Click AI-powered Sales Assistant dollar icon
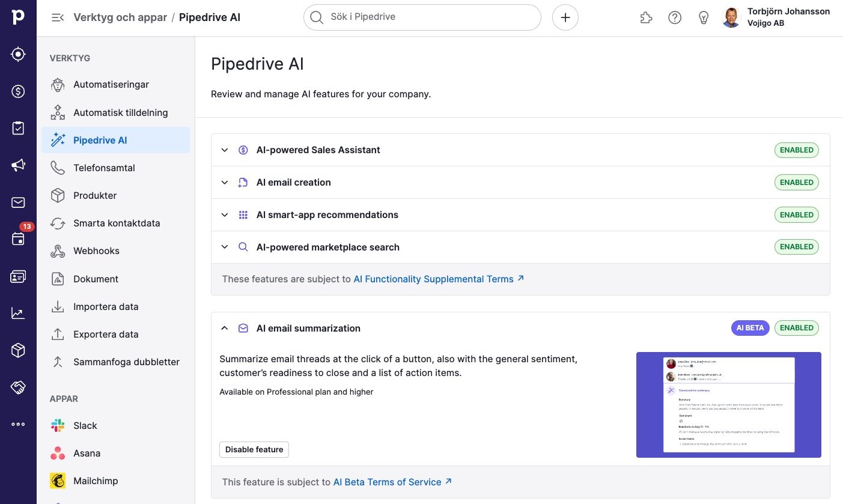This screenshot has width=843, height=504. click(243, 150)
